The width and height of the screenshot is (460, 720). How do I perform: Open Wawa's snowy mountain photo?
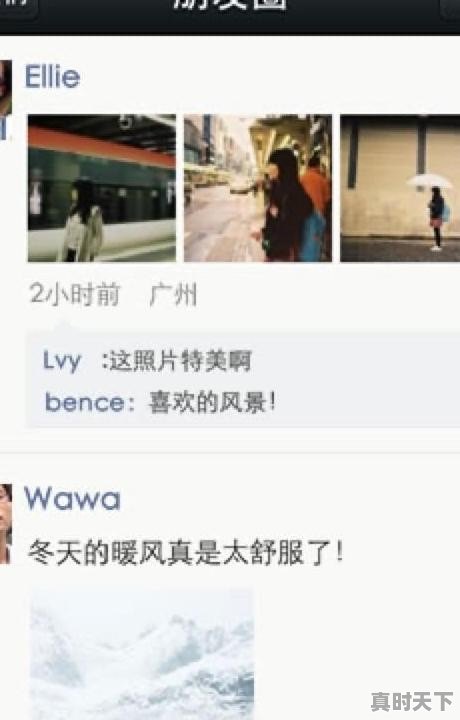tap(142, 654)
